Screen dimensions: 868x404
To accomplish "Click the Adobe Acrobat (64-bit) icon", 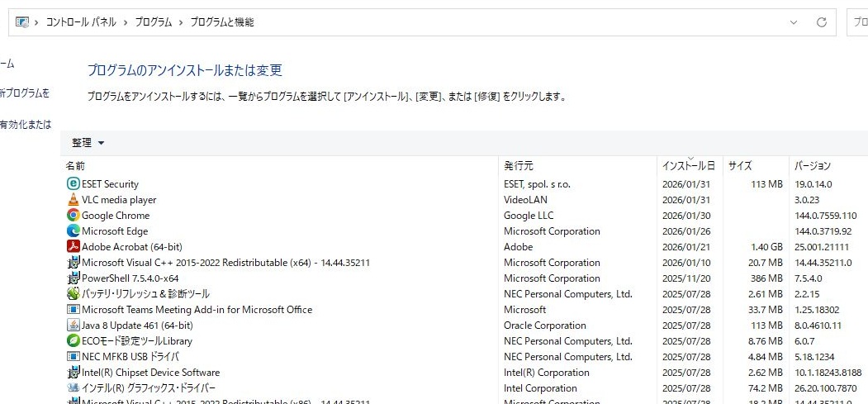I will tap(73, 247).
